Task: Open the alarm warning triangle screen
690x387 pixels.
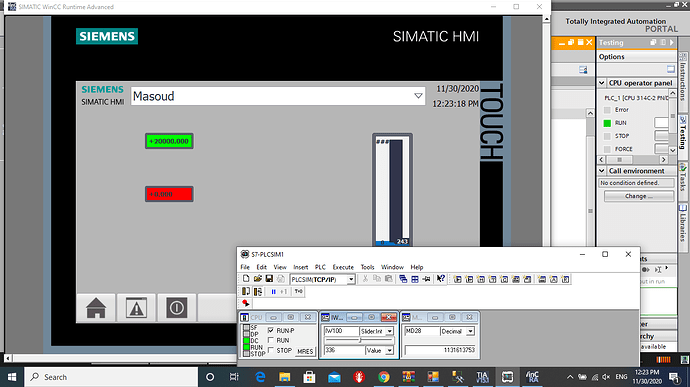Action: point(136,308)
